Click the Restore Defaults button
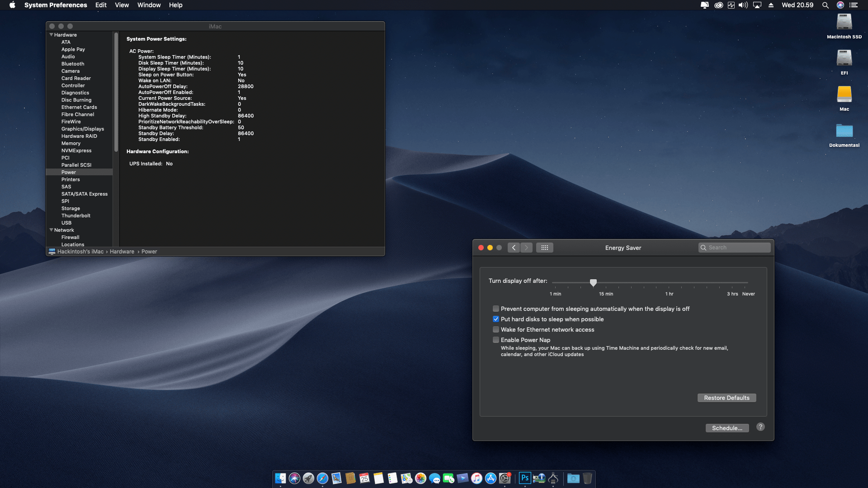868x488 pixels. click(x=726, y=398)
